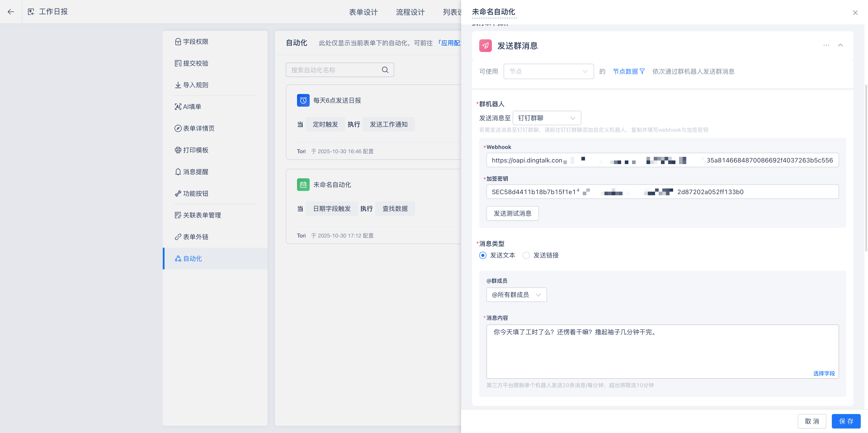Follow the 应用配置 link
Viewport: 868px width, 433px height.
click(449, 43)
